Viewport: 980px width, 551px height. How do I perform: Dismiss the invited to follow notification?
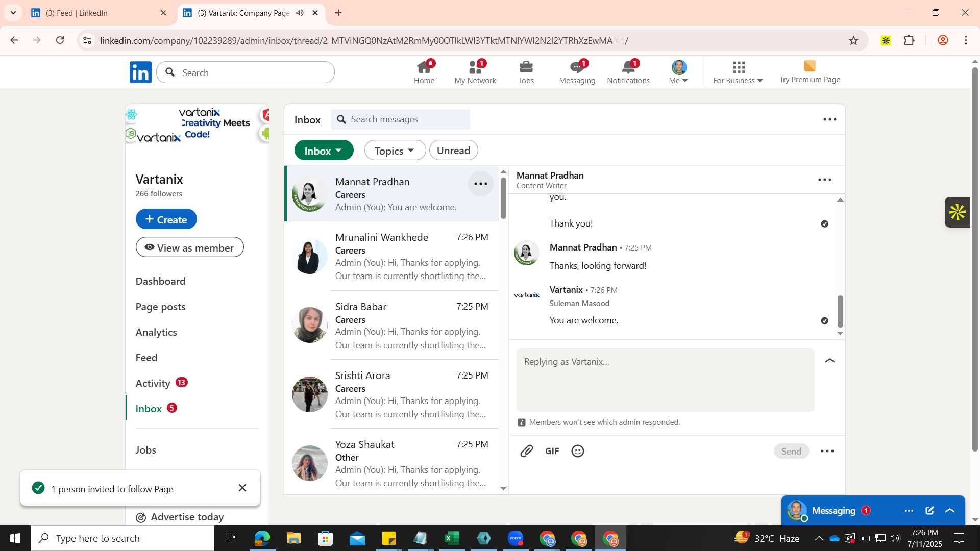coord(242,488)
